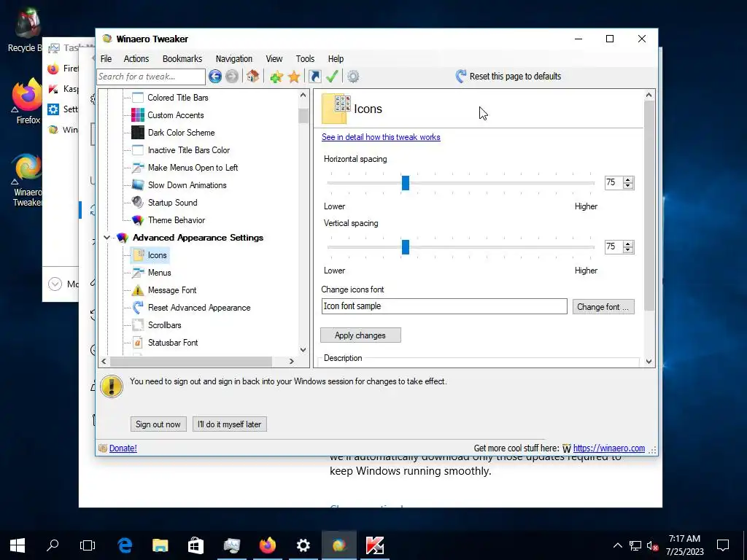Open the Tools menu
This screenshot has width=747, height=560.
[305, 58]
